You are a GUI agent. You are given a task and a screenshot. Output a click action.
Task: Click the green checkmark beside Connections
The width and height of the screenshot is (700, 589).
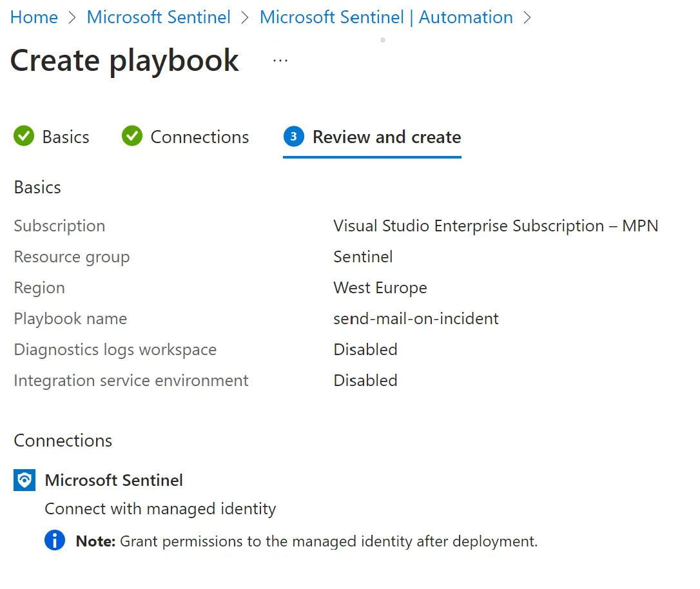(x=132, y=137)
